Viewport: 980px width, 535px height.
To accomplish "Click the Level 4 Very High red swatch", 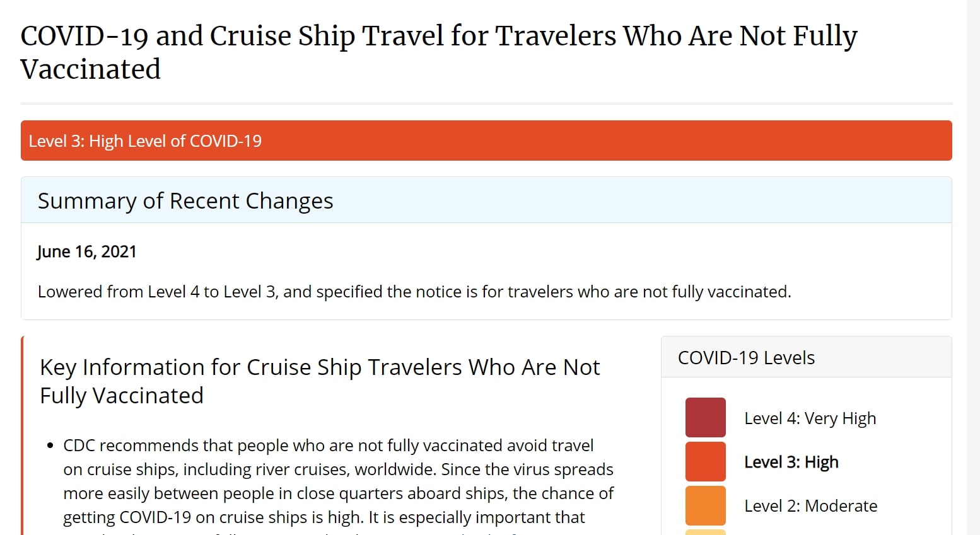I will [705, 417].
